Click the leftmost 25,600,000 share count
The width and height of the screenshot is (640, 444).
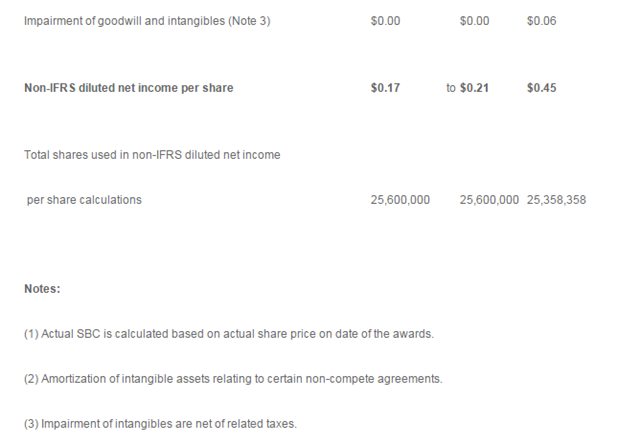400,200
